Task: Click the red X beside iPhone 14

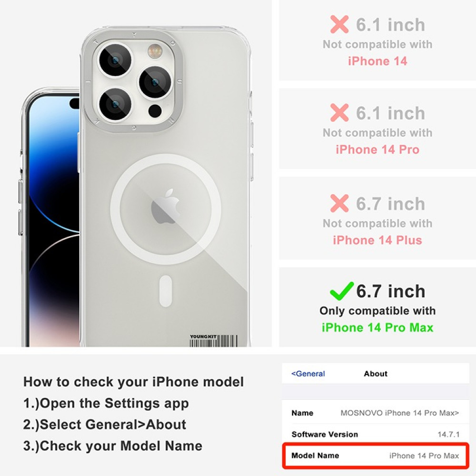Action: (x=339, y=24)
